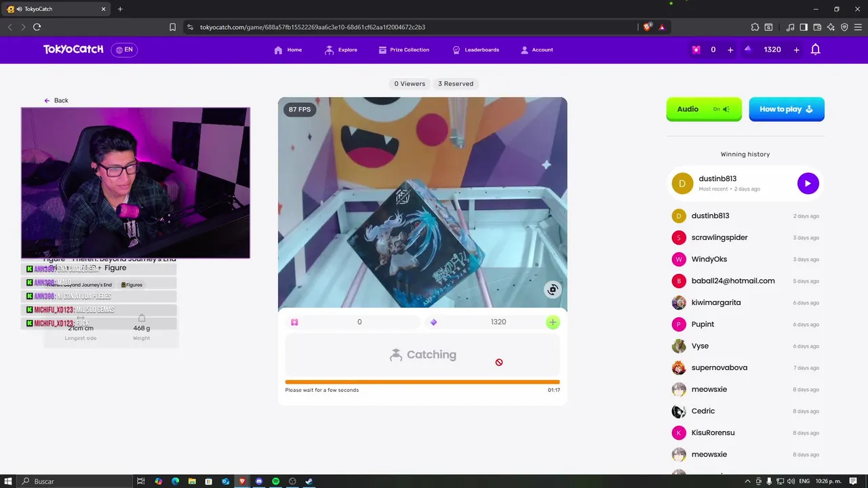Screen dimensions: 868x488
Task: Go Back to the previous page
Action: click(x=56, y=100)
